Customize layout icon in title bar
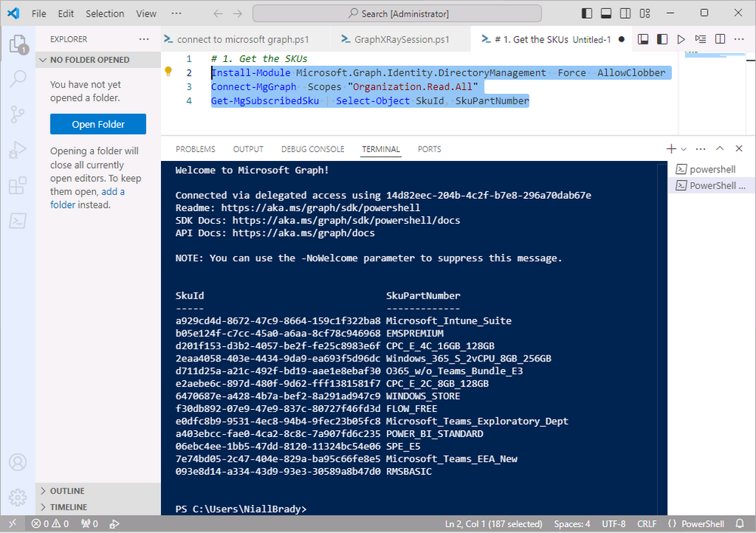The height and width of the screenshot is (533, 756). pyautogui.click(x=645, y=14)
